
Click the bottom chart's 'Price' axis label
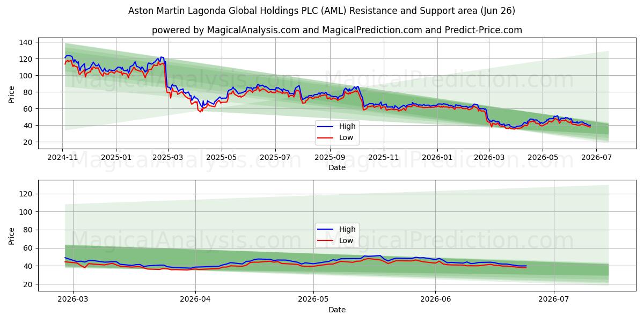point(12,235)
